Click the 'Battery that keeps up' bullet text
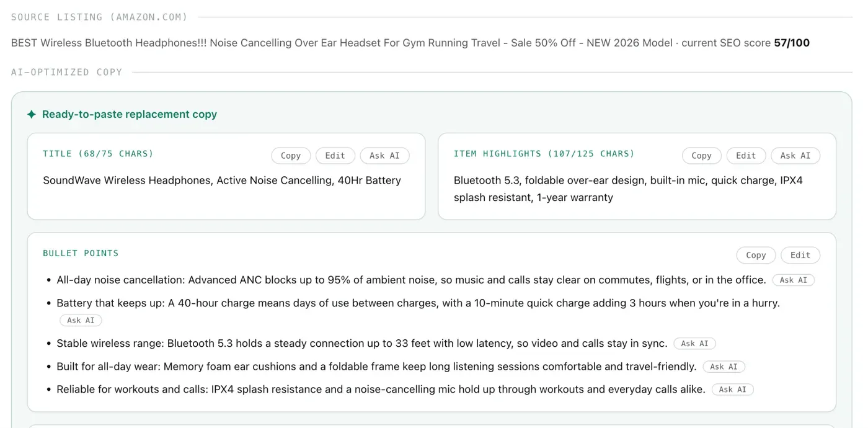 tap(418, 303)
